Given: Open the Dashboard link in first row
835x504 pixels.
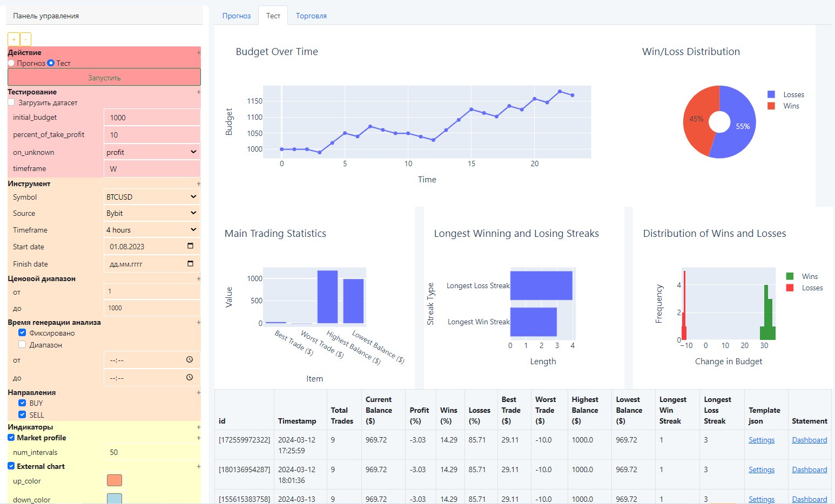Looking at the screenshot, I should [x=809, y=440].
